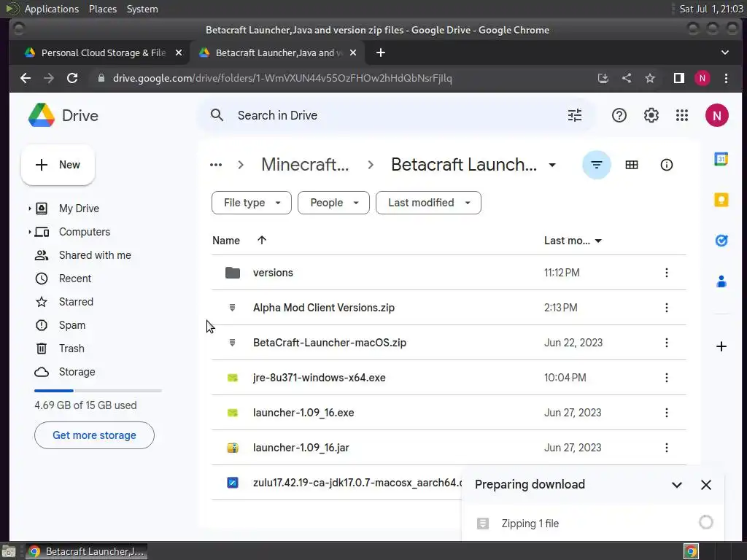The width and height of the screenshot is (747, 560).
Task: Expand Computers tree arrow
Action: click(29, 232)
